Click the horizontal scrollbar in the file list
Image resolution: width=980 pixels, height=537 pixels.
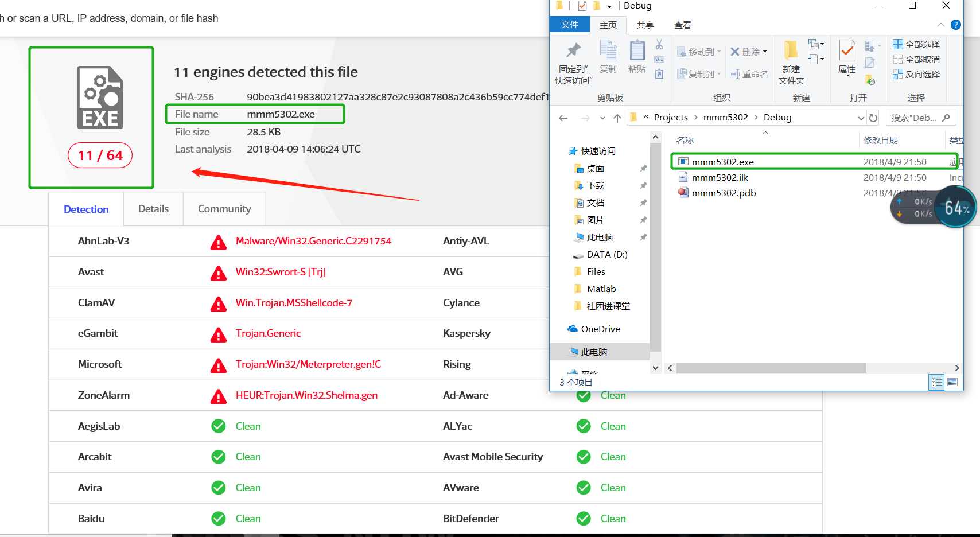pyautogui.click(x=771, y=368)
